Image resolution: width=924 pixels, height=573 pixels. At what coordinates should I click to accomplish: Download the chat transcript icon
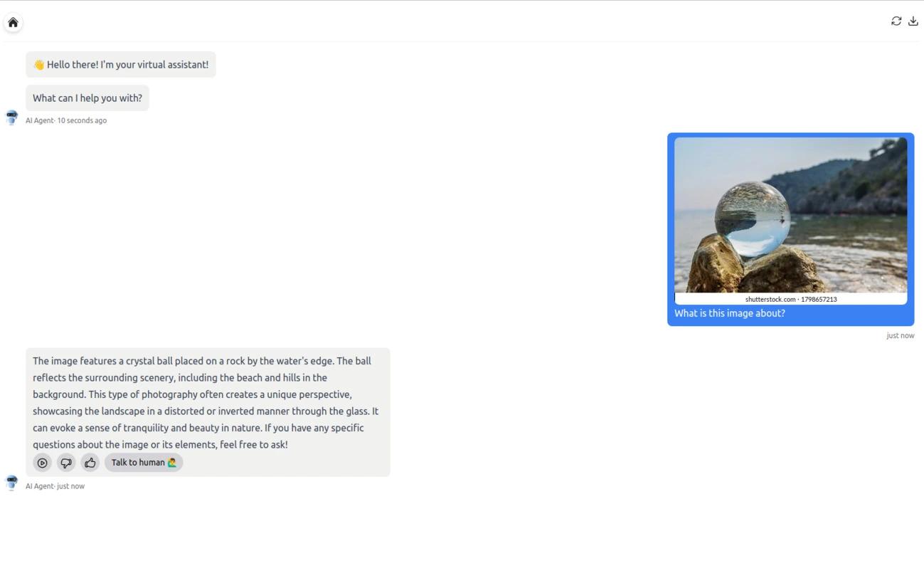pyautogui.click(x=913, y=21)
